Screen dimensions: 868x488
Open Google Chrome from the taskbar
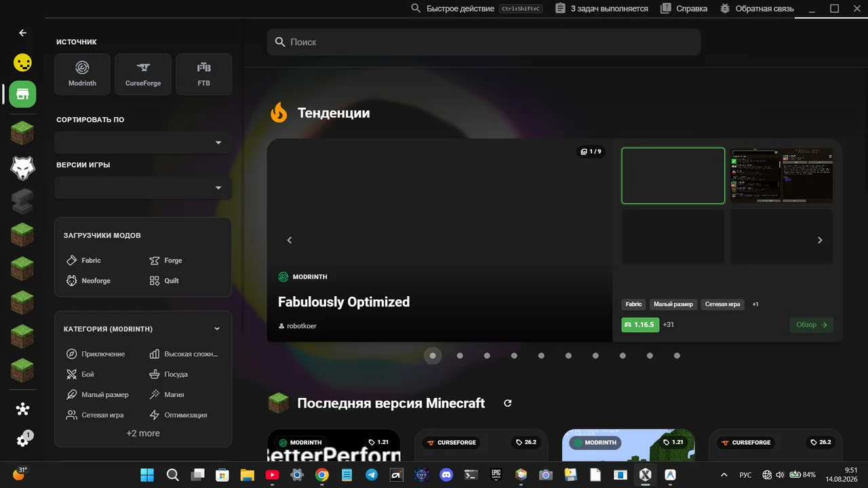click(322, 474)
